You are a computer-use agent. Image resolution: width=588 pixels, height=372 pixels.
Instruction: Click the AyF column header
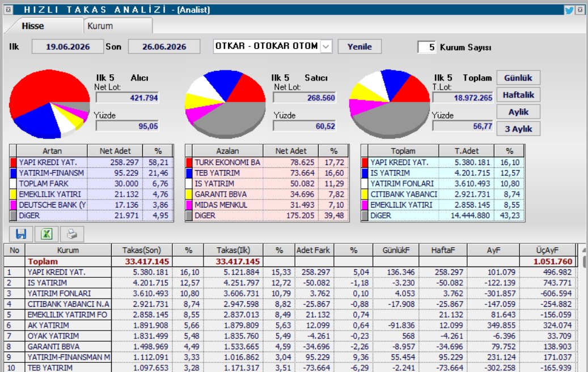493,250
